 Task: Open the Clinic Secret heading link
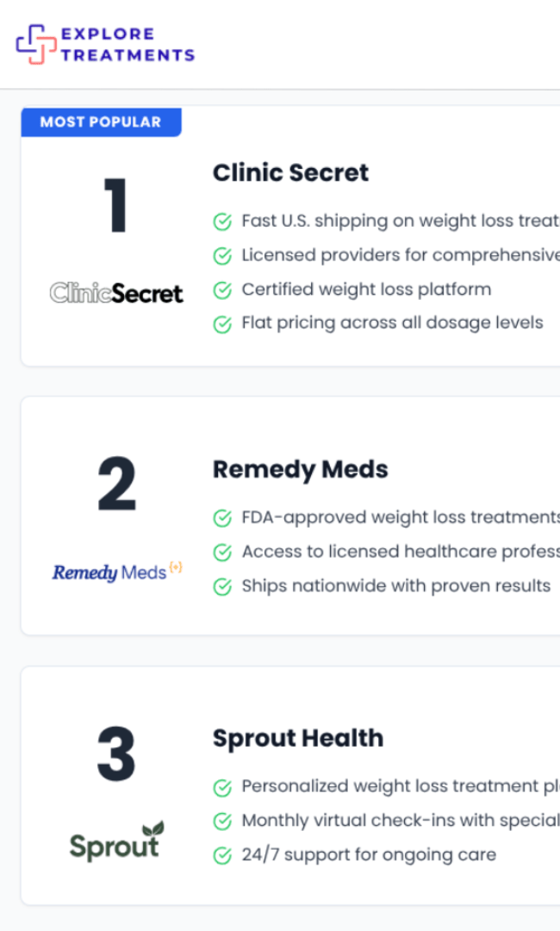click(290, 172)
